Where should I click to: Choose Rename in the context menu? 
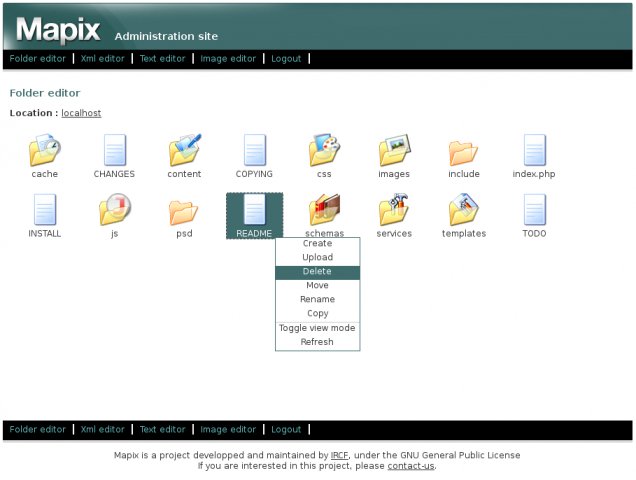click(x=317, y=300)
